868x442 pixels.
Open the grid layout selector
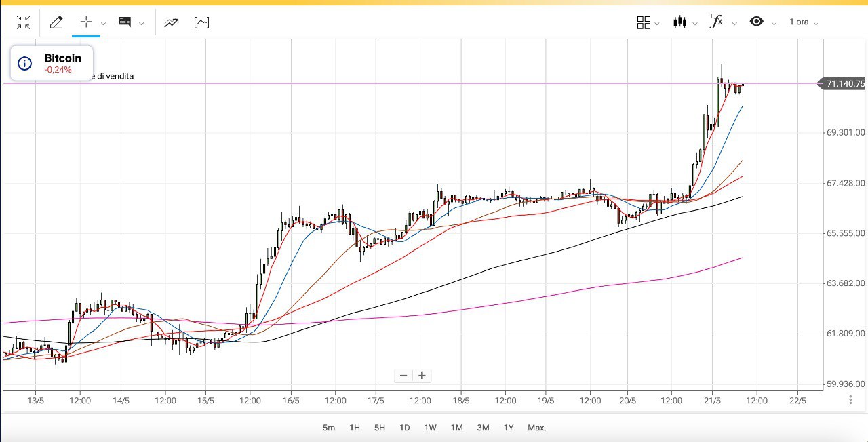[644, 22]
